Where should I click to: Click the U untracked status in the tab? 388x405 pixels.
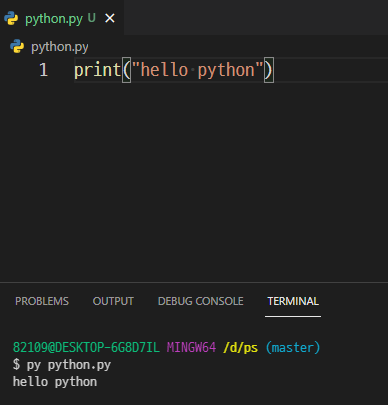(x=92, y=18)
